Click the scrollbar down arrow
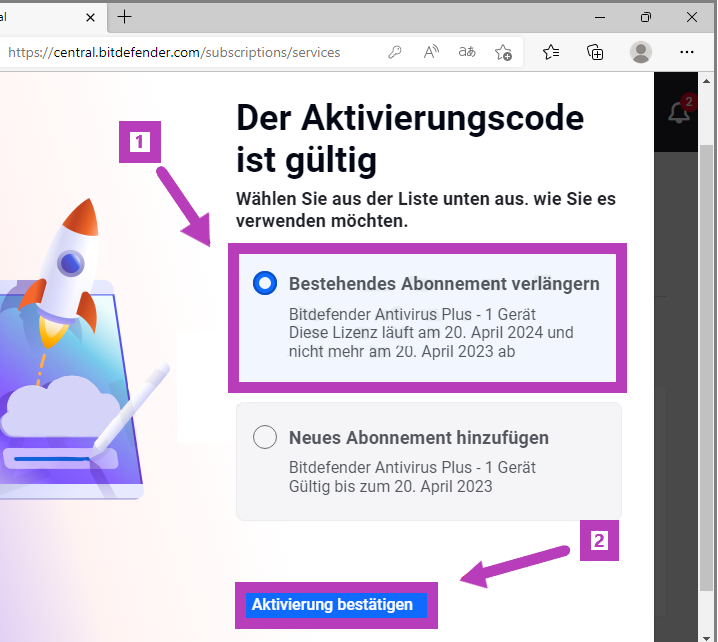This screenshot has height=642, width=718. (x=707, y=637)
